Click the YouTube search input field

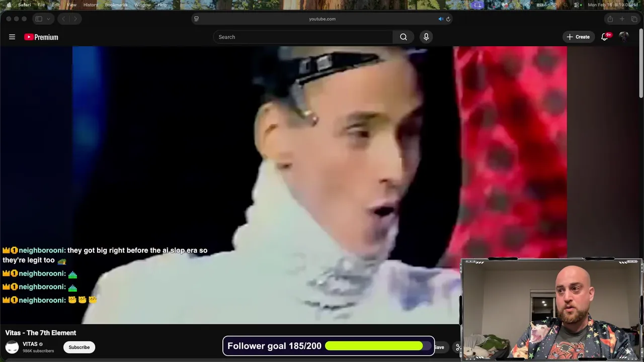(303, 37)
